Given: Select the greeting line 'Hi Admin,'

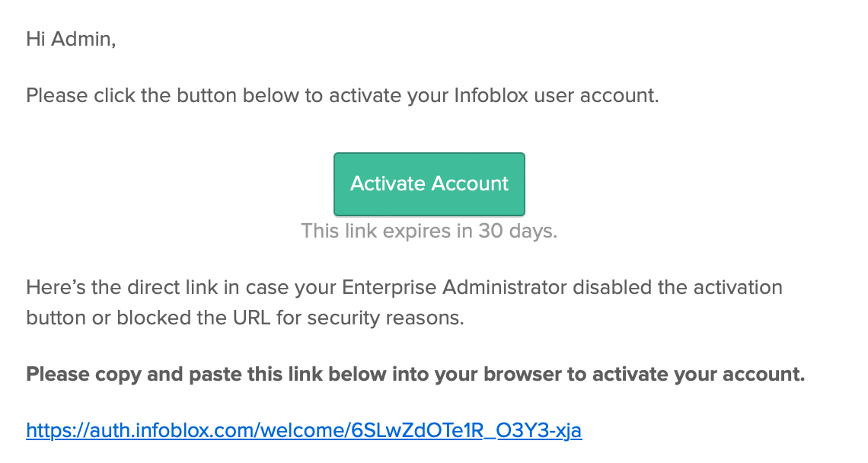Looking at the screenshot, I should [x=70, y=39].
